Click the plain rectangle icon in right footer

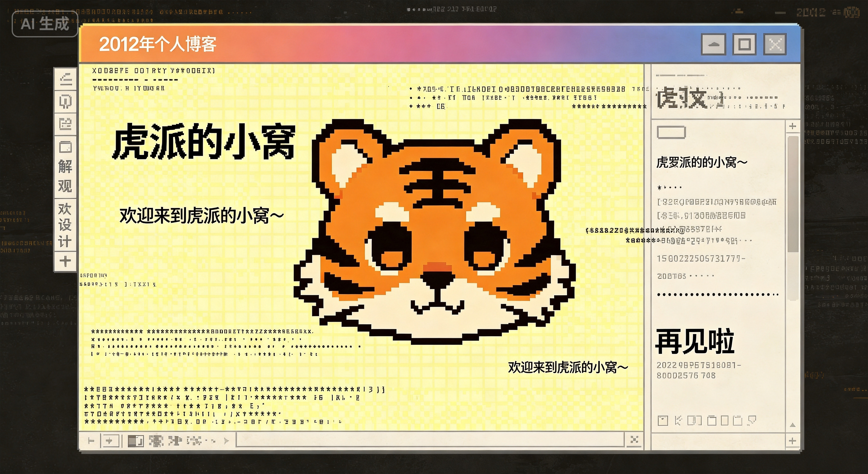[x=725, y=420]
